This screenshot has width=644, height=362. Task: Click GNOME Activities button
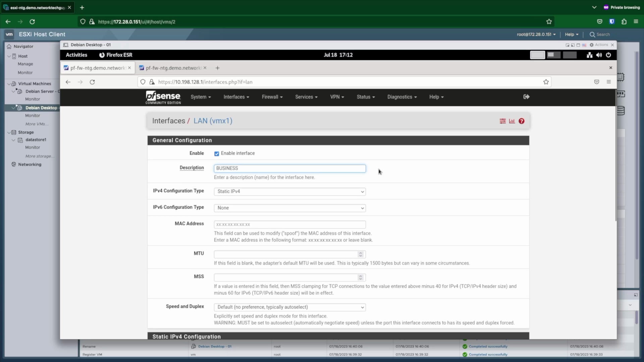click(76, 55)
